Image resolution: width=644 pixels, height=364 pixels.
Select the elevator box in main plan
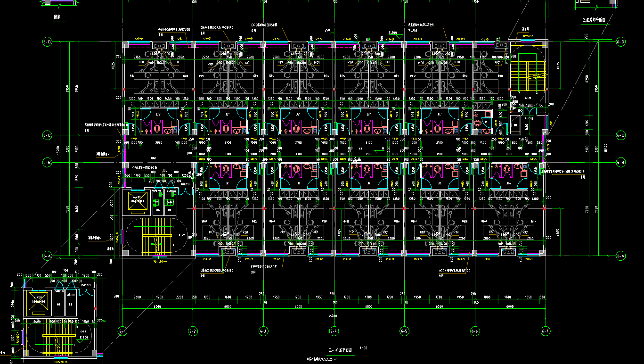(x=137, y=202)
